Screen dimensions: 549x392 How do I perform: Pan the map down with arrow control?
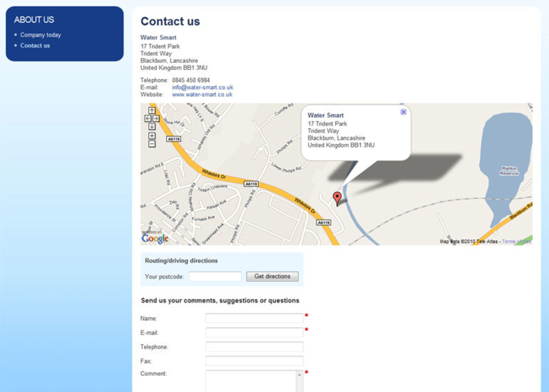pos(152,127)
